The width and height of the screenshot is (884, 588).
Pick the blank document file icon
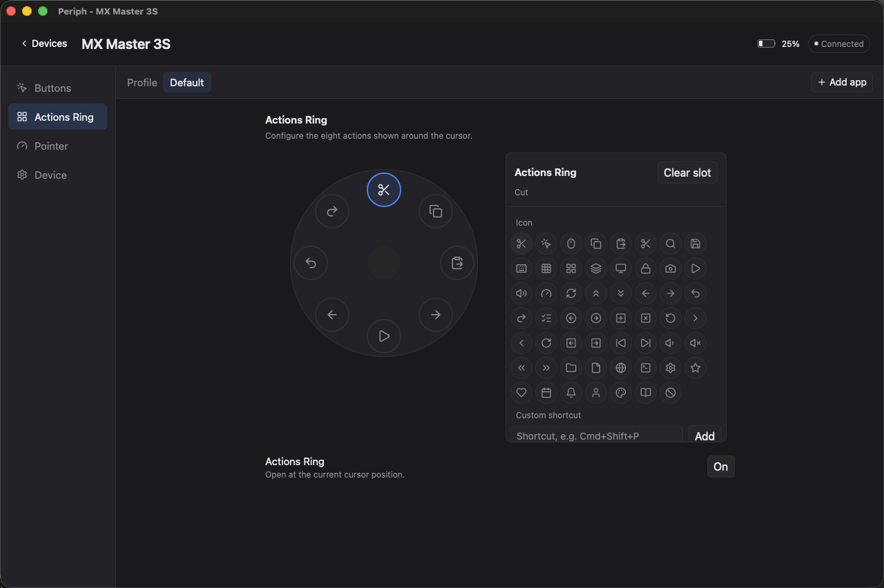pos(596,368)
